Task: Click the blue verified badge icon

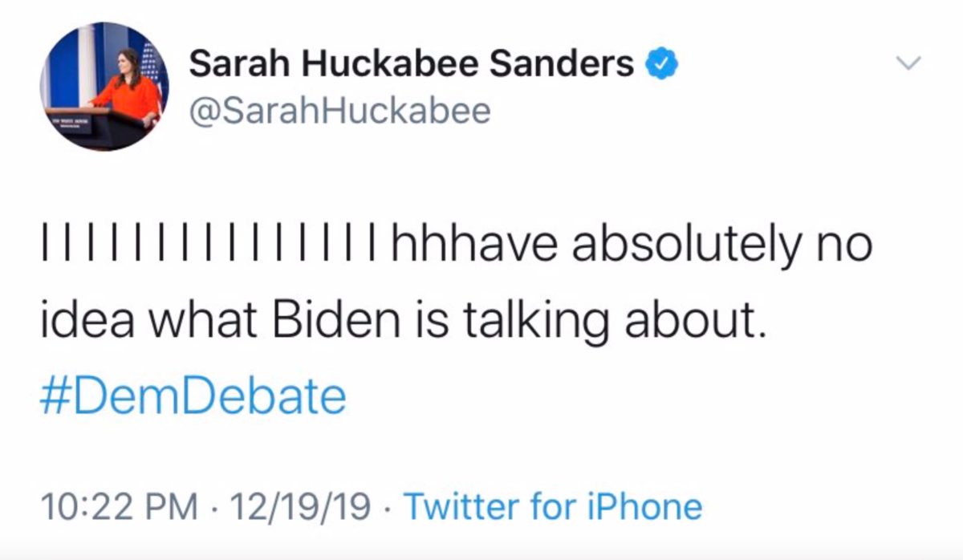Action: point(660,64)
